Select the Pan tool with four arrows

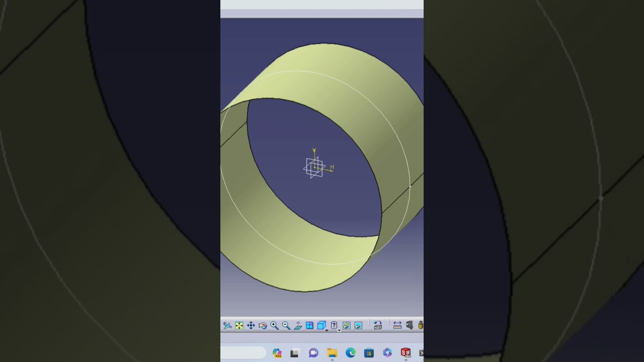[x=251, y=325]
